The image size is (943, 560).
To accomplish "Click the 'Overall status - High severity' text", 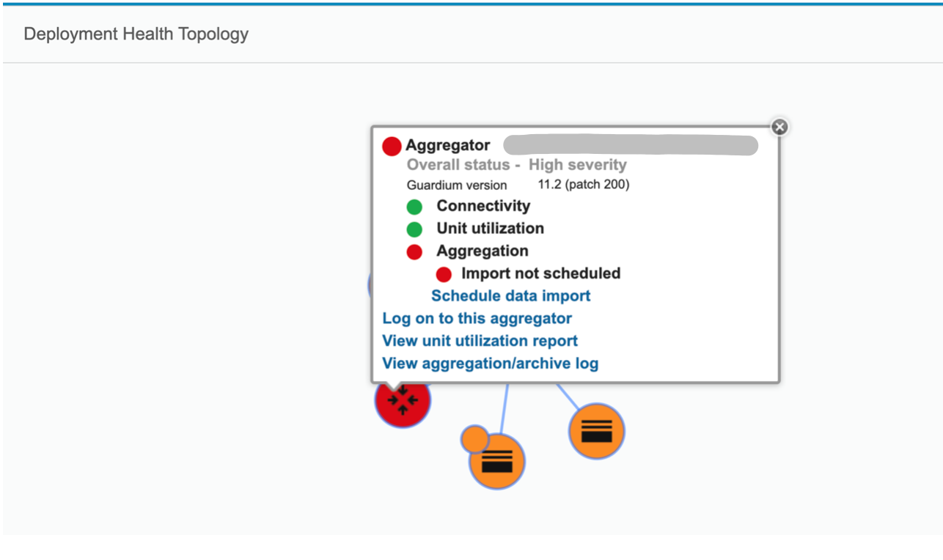I will point(517,165).
